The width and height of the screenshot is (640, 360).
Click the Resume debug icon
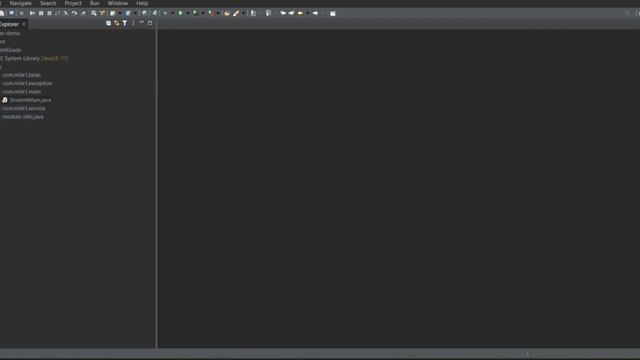point(32,13)
